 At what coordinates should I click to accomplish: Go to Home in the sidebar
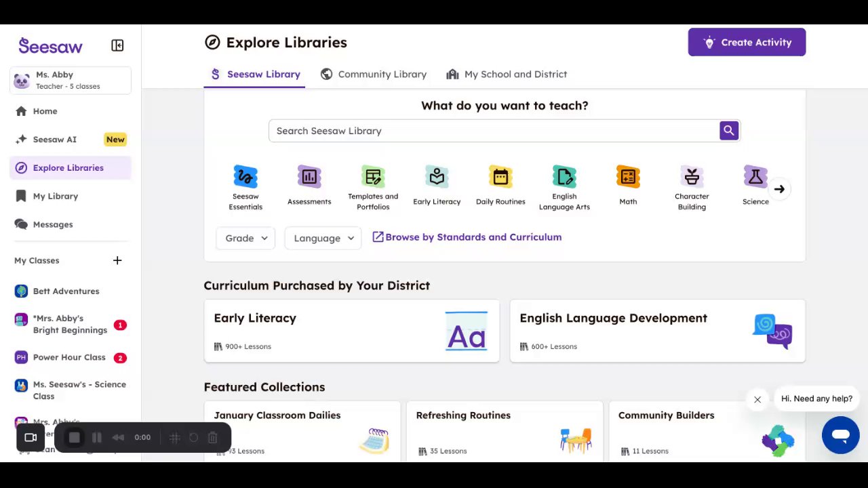click(x=71, y=111)
